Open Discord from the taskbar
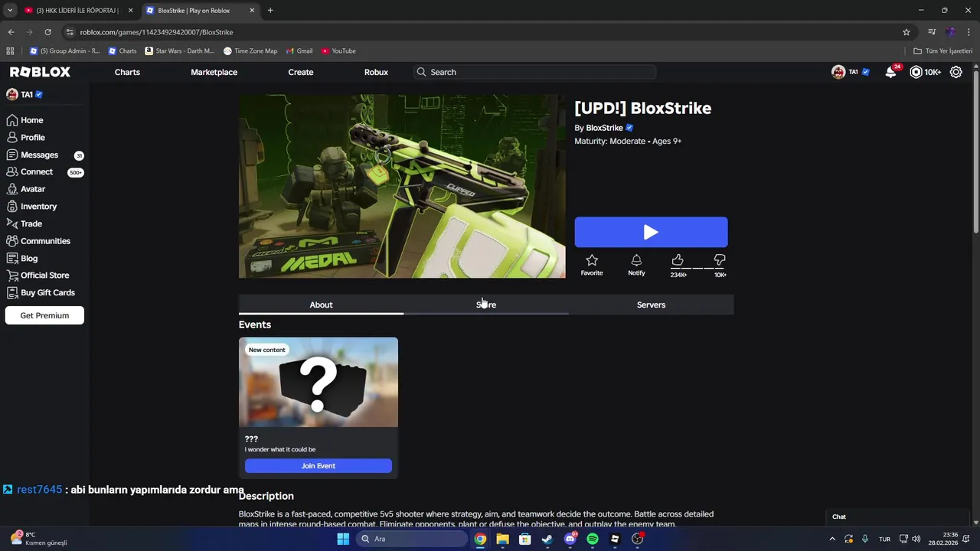This screenshot has width=980, height=551. pyautogui.click(x=570, y=539)
